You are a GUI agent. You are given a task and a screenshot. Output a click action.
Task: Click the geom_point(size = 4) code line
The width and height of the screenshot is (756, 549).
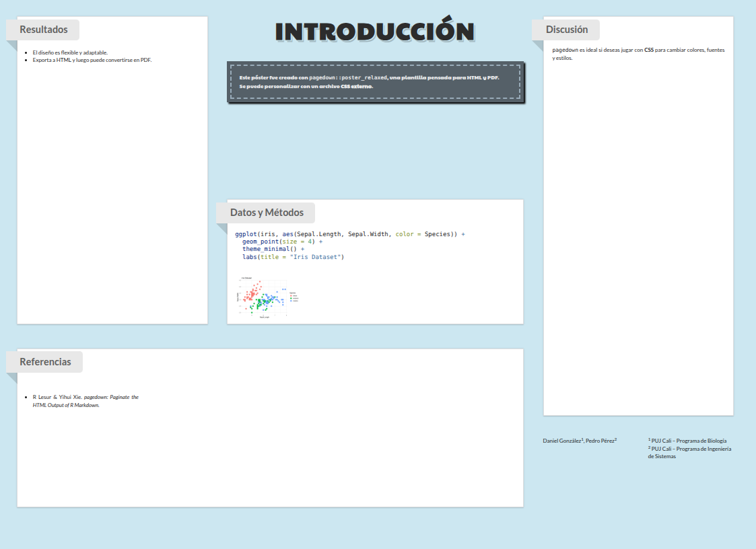point(282,242)
